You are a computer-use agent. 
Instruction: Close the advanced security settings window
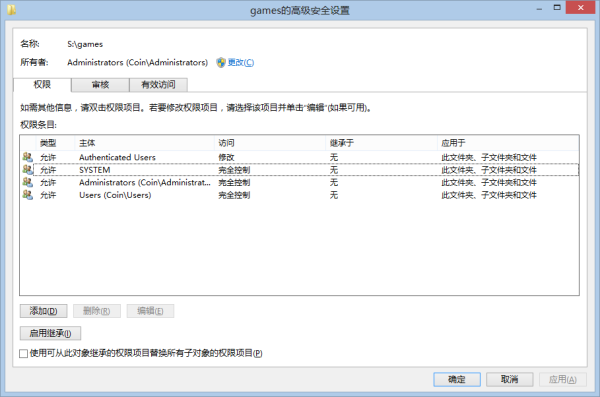[580, 8]
